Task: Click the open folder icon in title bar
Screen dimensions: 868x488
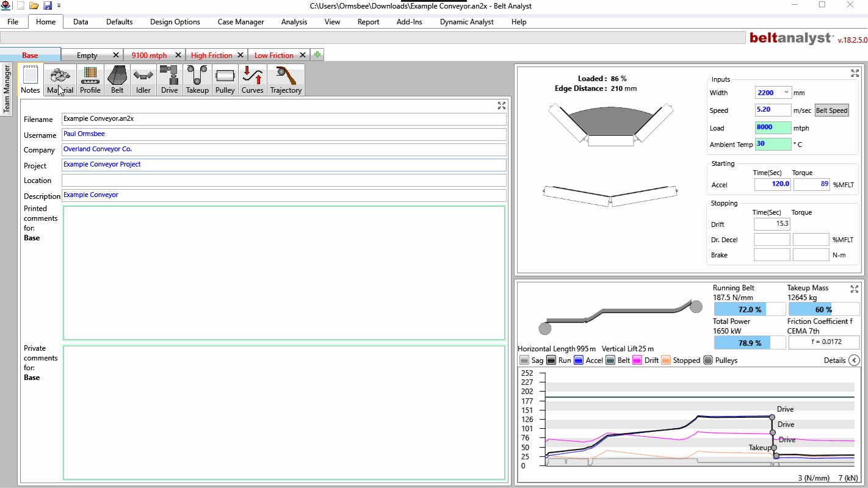Action: point(34,5)
